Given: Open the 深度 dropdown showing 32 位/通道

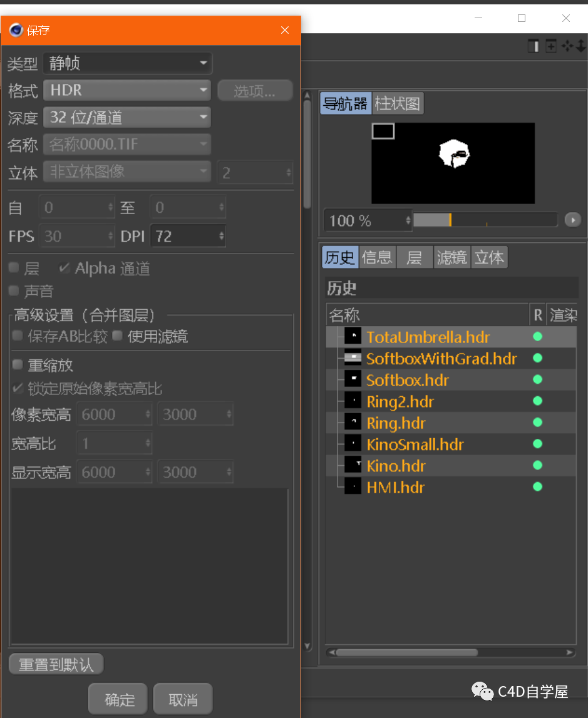Looking at the screenshot, I should point(127,117).
